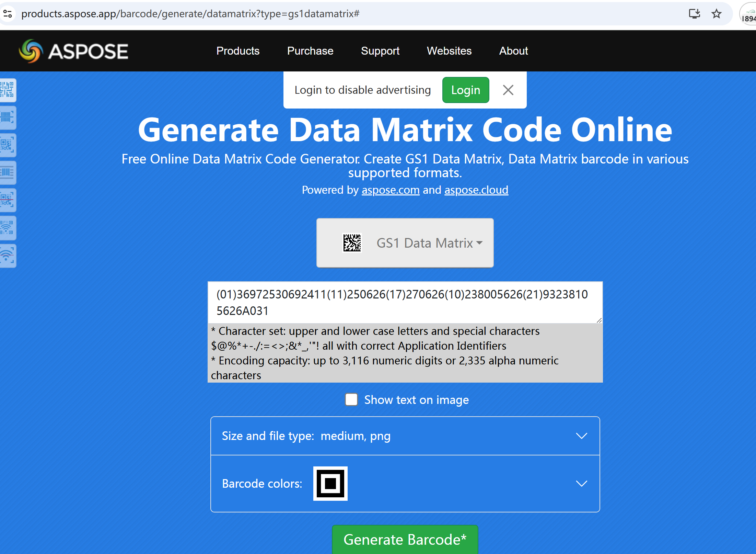Close the login advertising banner
756x554 pixels.
coord(508,90)
